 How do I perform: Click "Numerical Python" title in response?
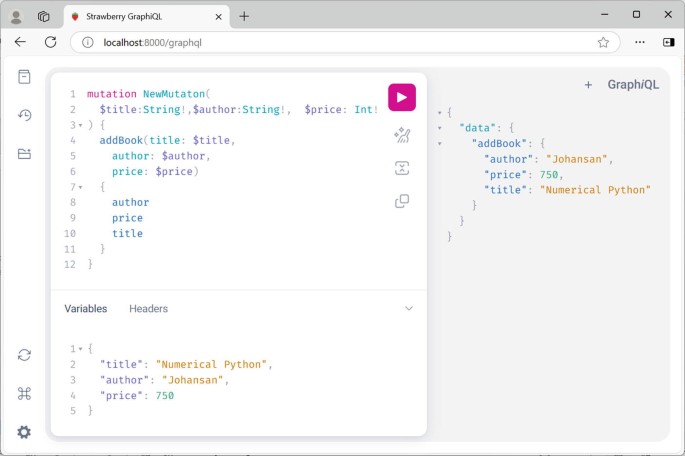595,190
